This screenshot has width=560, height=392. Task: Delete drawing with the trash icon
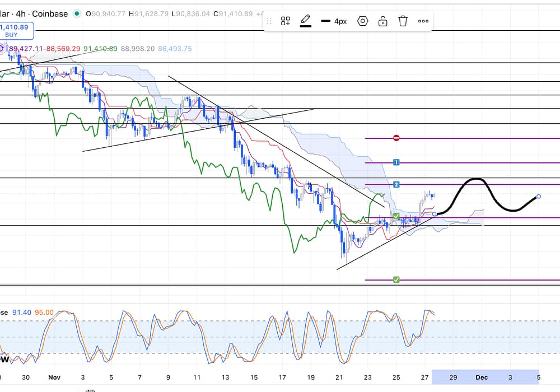[403, 21]
